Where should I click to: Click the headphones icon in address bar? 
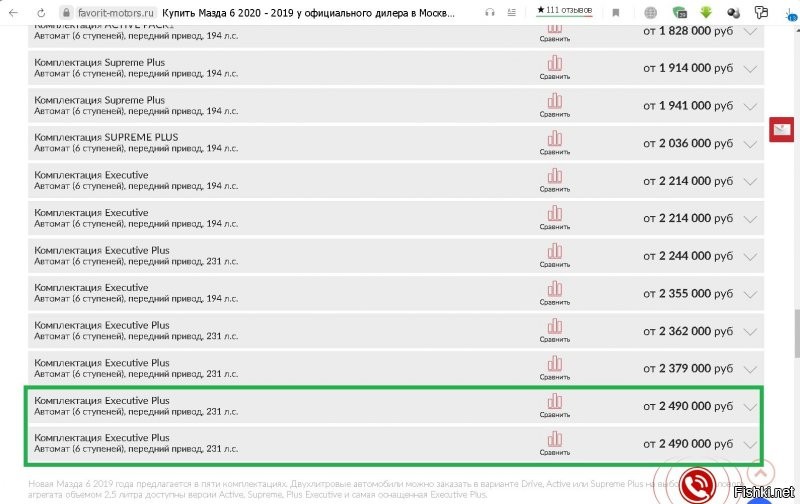[x=490, y=12]
